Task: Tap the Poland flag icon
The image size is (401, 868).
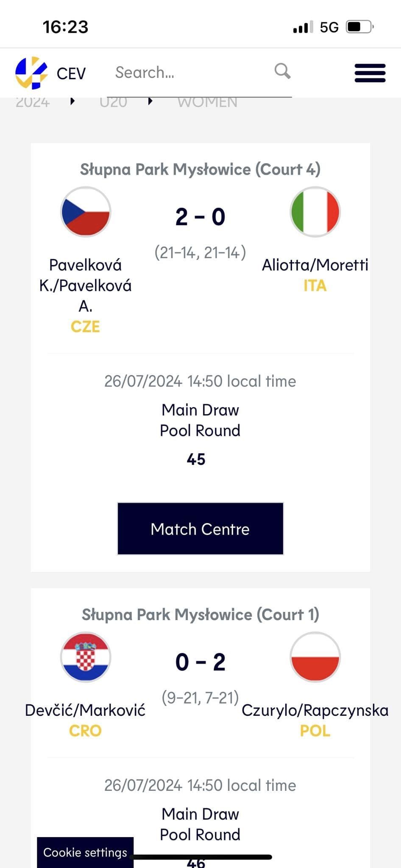Action: (x=315, y=657)
